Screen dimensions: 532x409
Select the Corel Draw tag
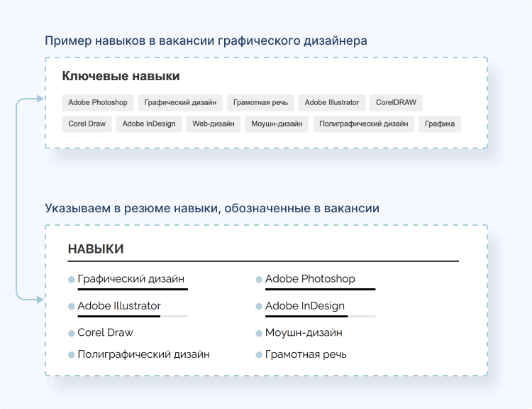[87, 124]
